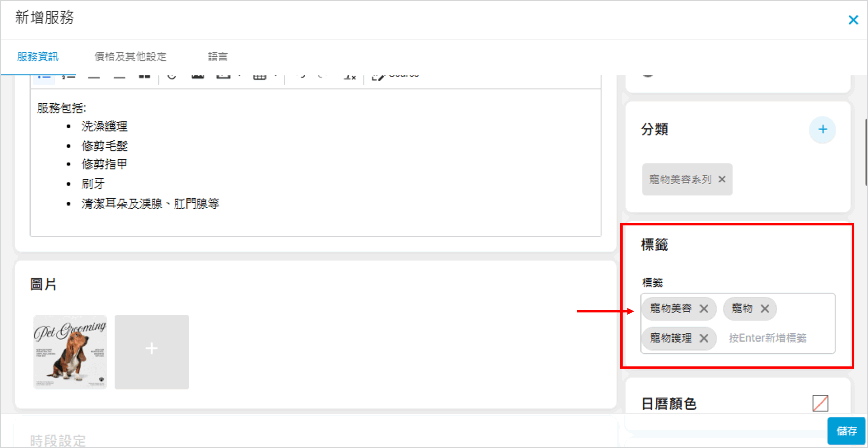This screenshot has width=868, height=448.
Task: Click the remove format icon in editor toolbar
Action: (350, 78)
